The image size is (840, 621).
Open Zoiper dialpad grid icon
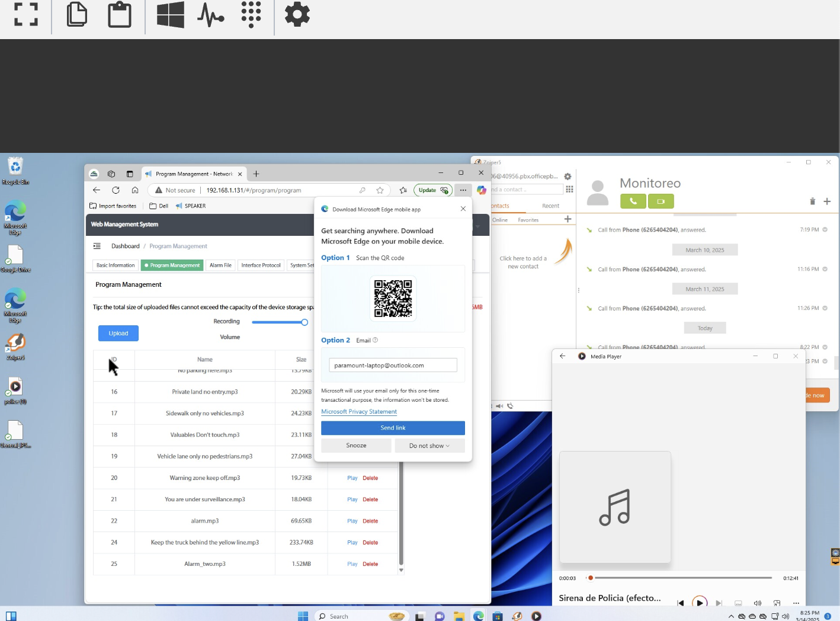(x=569, y=189)
